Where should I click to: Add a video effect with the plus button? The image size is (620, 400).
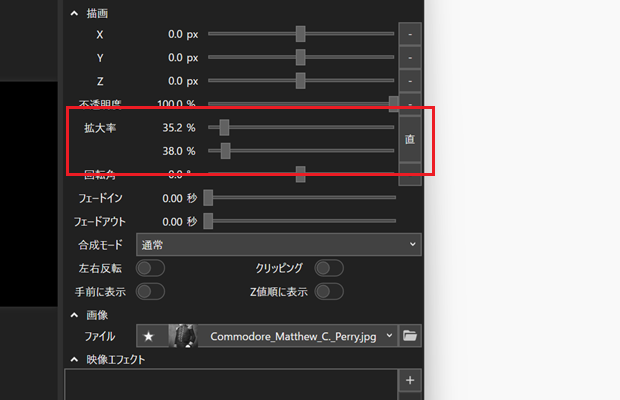point(410,381)
